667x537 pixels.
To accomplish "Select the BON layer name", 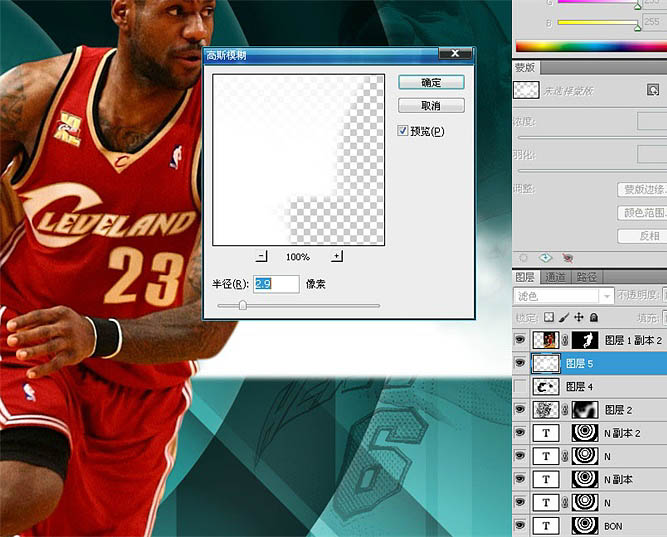I will coord(613,526).
